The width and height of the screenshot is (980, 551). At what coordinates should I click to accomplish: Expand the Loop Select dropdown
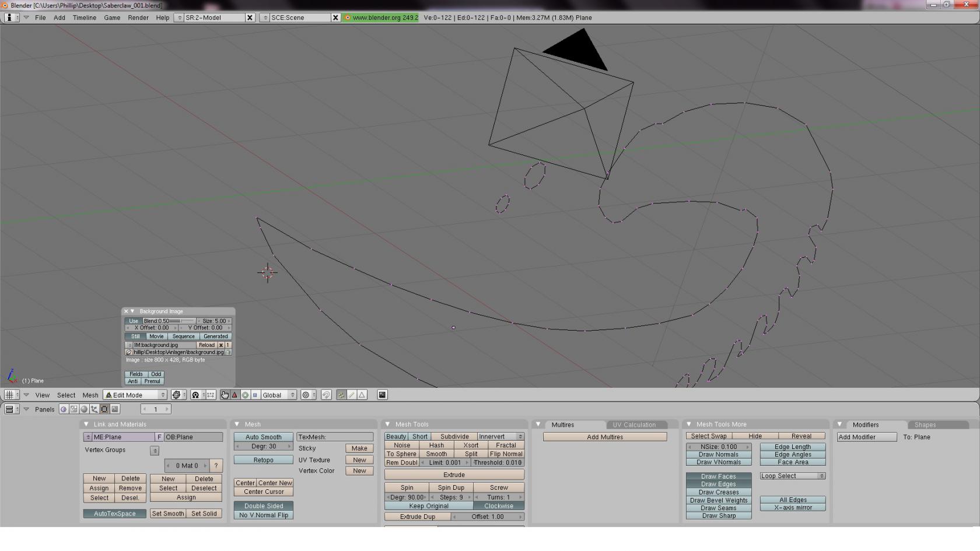pos(792,476)
